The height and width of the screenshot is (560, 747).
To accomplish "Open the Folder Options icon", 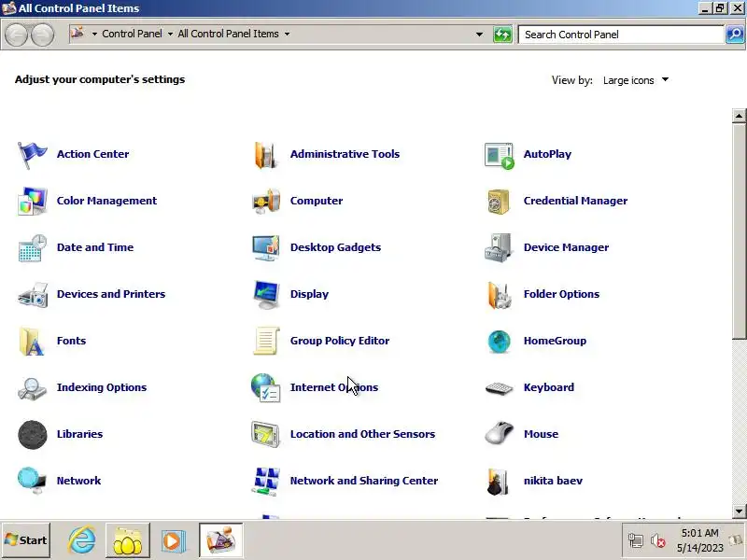I will [x=500, y=295].
